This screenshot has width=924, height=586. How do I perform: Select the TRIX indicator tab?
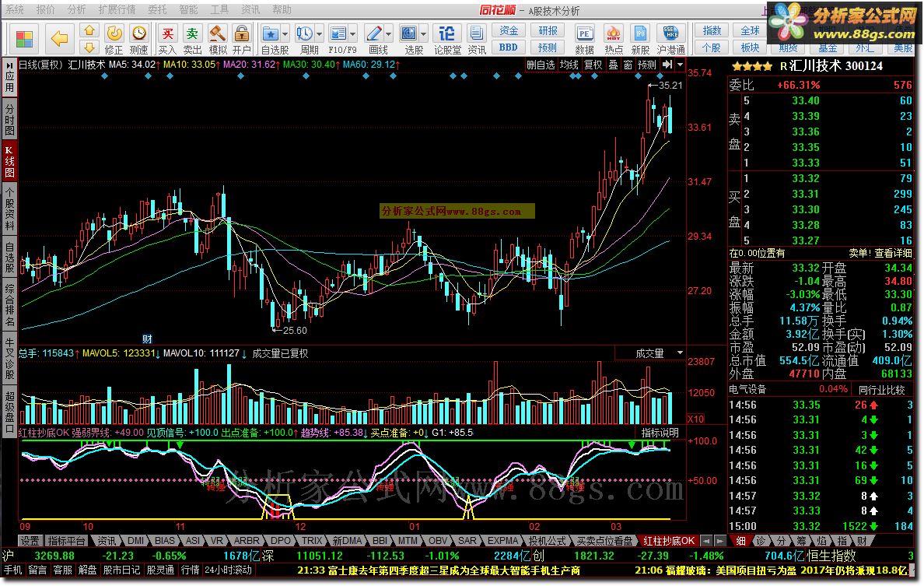(x=312, y=541)
